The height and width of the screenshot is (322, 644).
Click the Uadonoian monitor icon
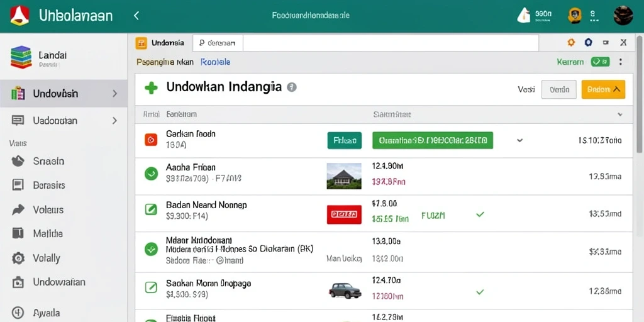[18, 120]
